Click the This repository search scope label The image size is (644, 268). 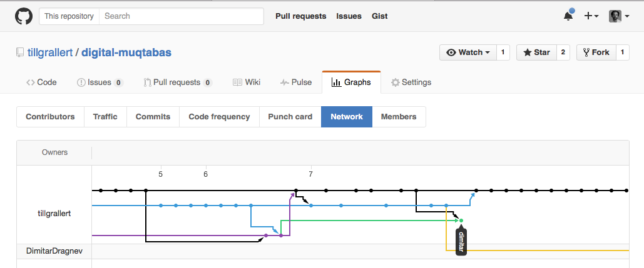69,16
